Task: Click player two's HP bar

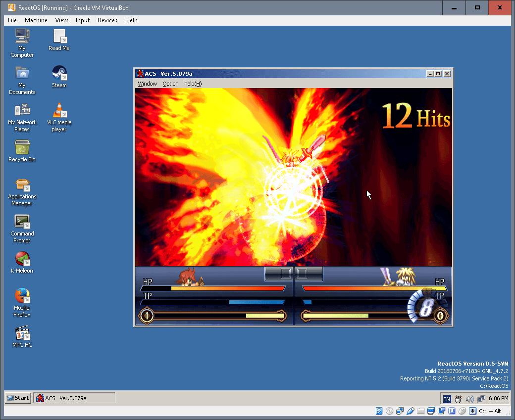Action: [x=375, y=288]
